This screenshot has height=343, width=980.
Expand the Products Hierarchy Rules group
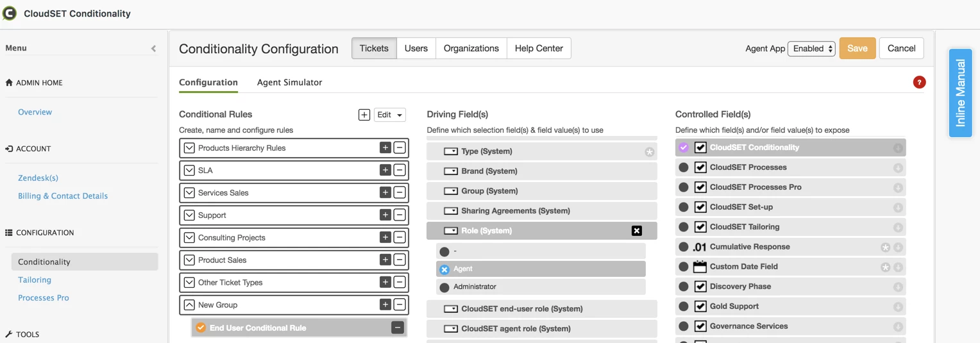coord(189,148)
